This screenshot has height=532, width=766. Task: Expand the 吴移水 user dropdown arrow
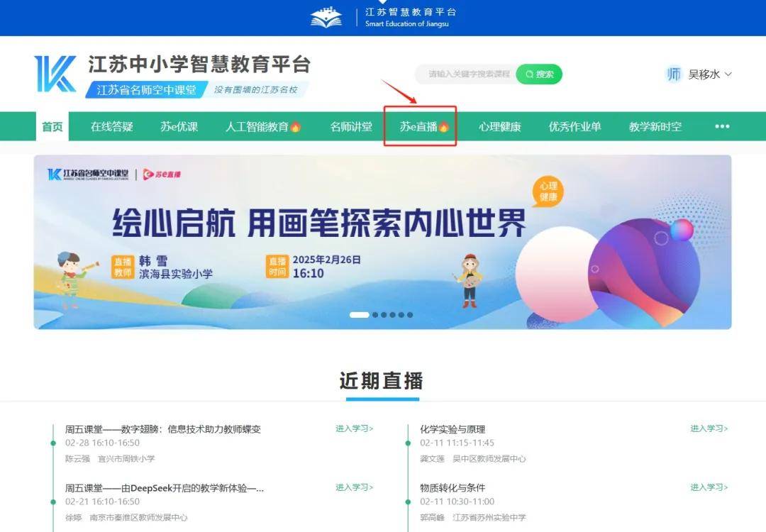click(x=728, y=74)
